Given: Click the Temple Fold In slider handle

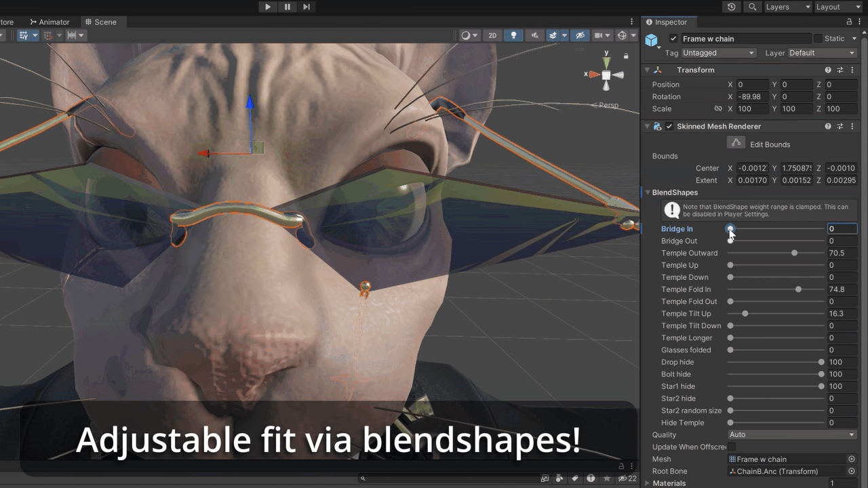Looking at the screenshot, I should tap(798, 290).
